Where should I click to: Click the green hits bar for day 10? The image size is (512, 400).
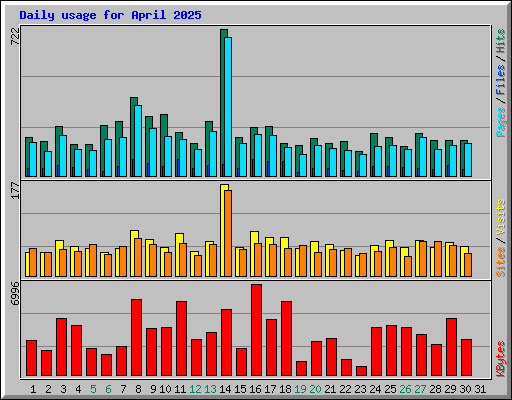point(162,145)
